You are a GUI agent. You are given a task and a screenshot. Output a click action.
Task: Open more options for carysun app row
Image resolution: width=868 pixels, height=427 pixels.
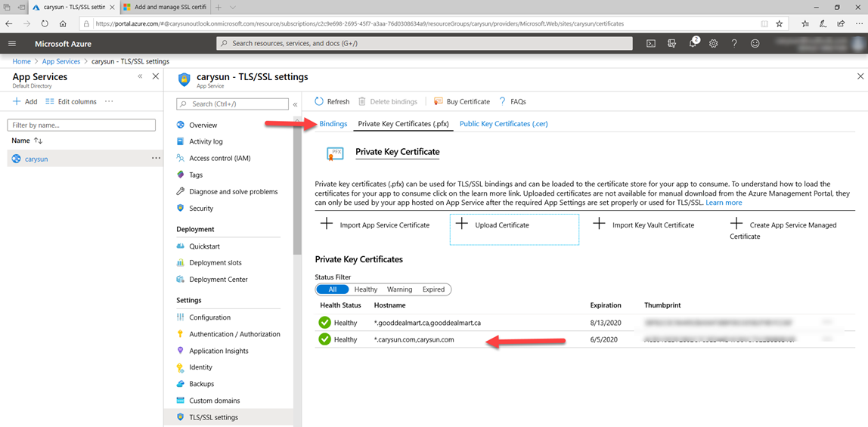point(156,158)
